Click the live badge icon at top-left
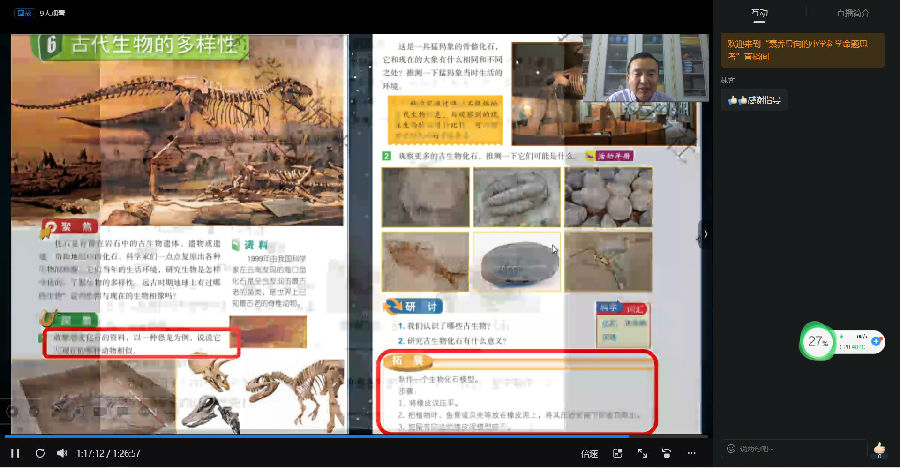900x468 pixels. [x=20, y=13]
